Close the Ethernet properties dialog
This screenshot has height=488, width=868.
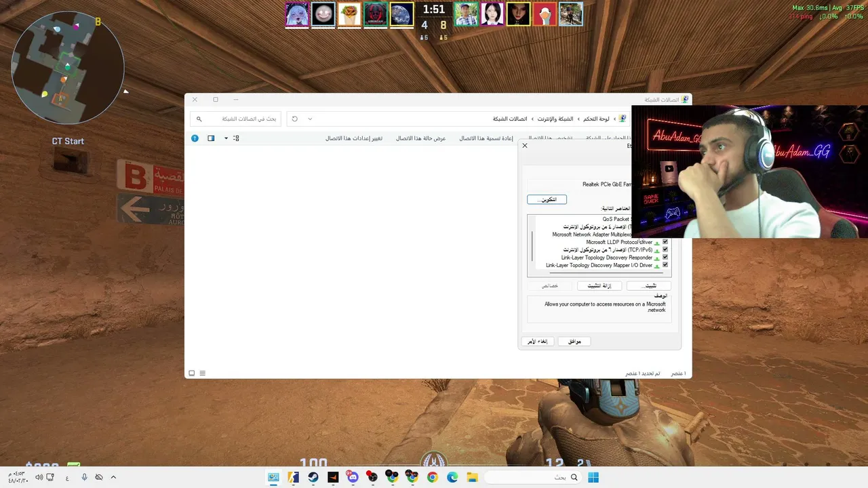(x=525, y=146)
